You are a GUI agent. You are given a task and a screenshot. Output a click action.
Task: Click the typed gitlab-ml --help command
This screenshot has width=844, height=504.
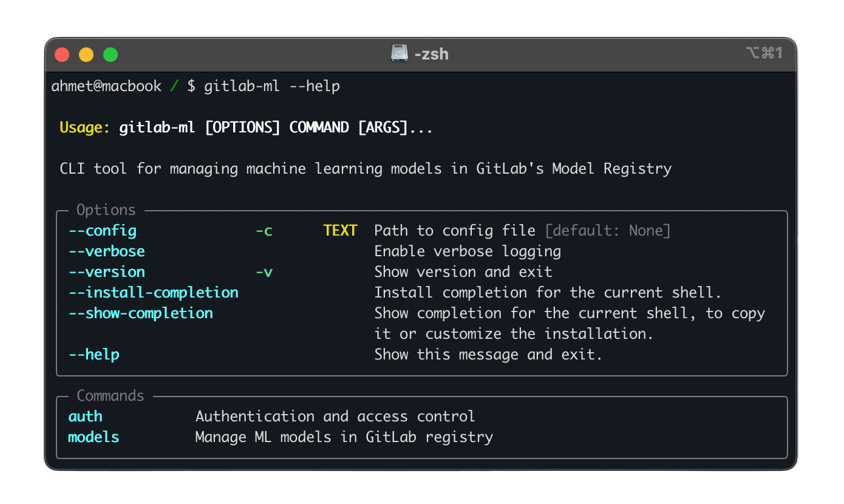271,86
